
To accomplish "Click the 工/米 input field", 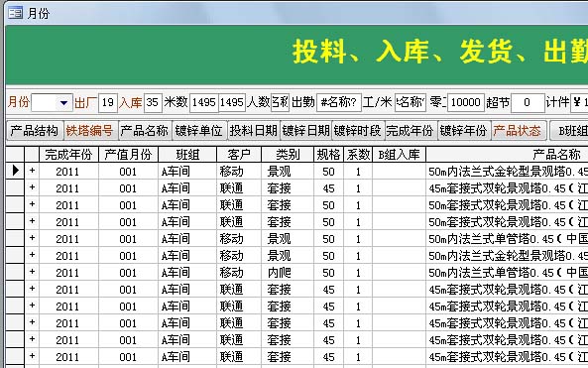I will click(x=411, y=102).
